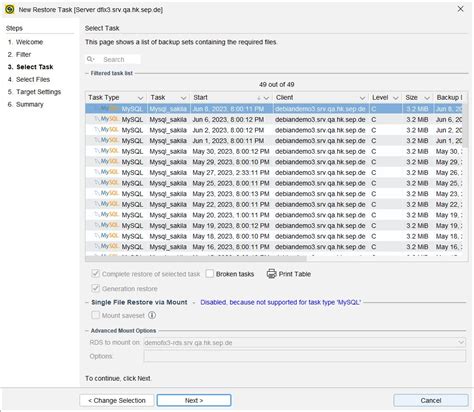Click start time Jun 1, 2023, 8:00:11 PM
The image size is (474, 412).
pos(228,141)
